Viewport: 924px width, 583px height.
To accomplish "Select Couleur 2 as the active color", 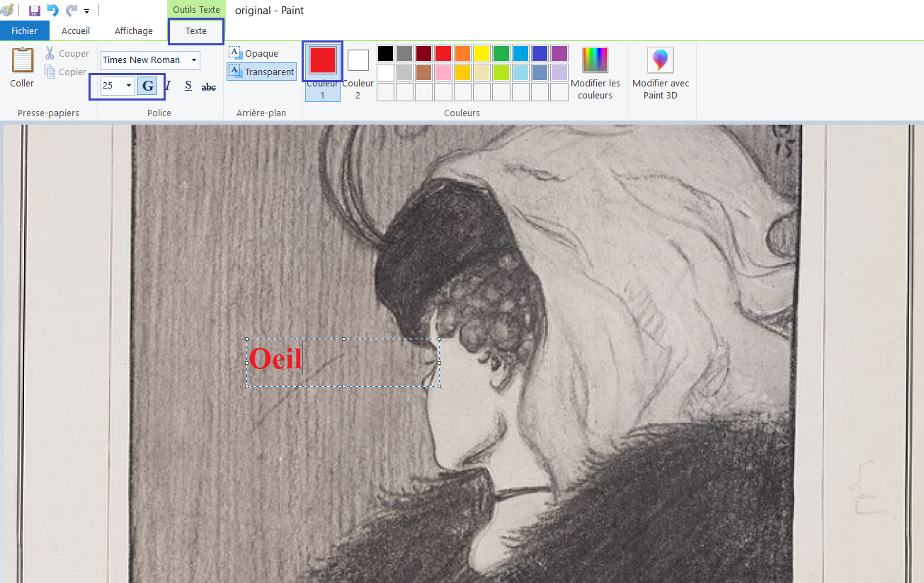I will tap(358, 73).
